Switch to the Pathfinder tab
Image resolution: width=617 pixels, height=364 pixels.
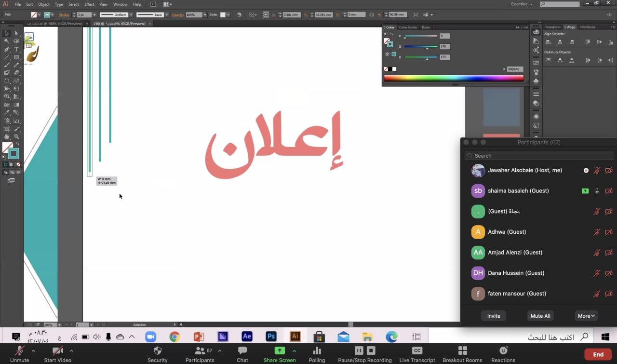coord(588,27)
